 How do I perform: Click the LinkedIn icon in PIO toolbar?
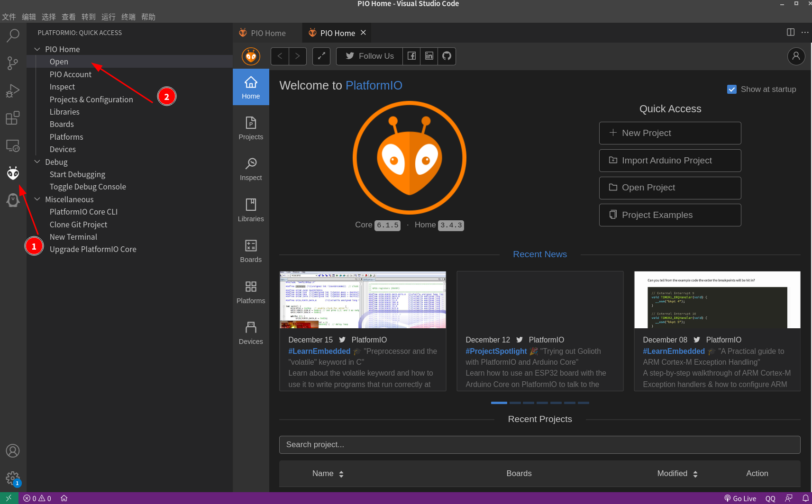(x=429, y=56)
